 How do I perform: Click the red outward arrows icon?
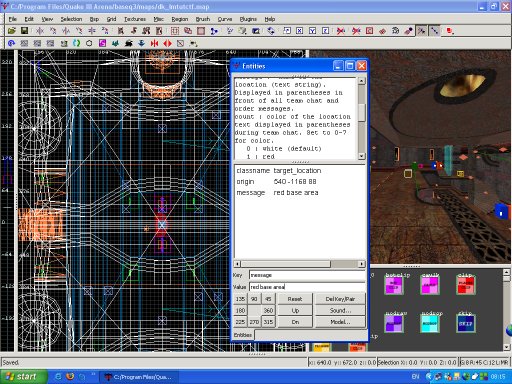(x=167, y=43)
